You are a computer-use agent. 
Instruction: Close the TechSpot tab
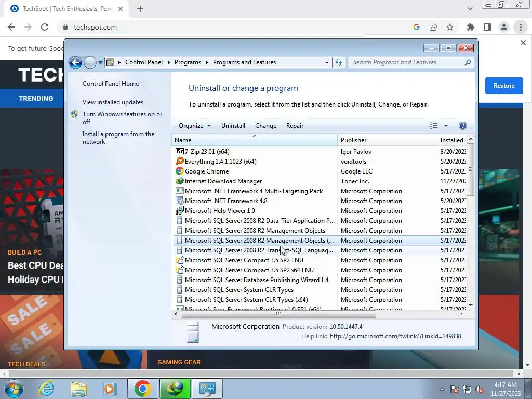pos(121,9)
